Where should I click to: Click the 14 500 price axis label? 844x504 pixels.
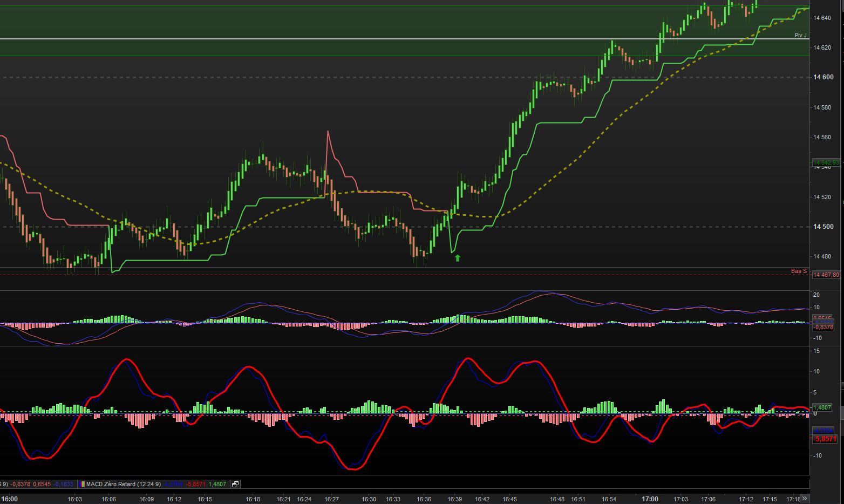click(x=823, y=227)
